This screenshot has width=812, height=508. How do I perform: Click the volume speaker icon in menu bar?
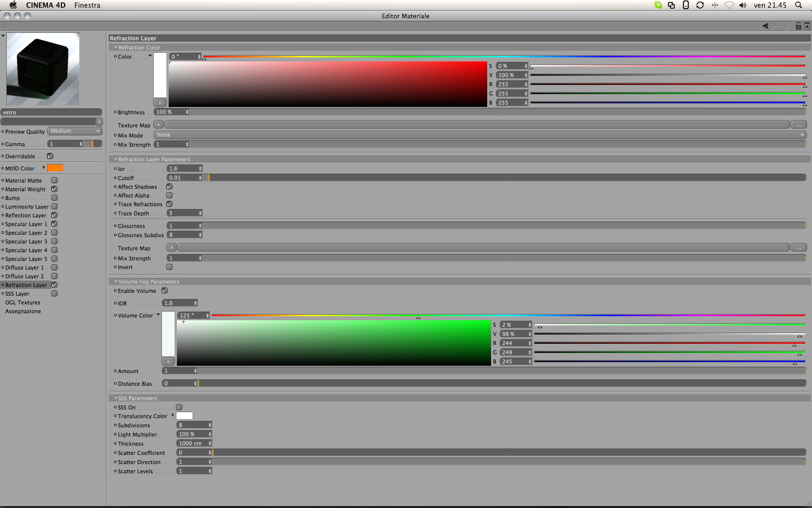(742, 5)
